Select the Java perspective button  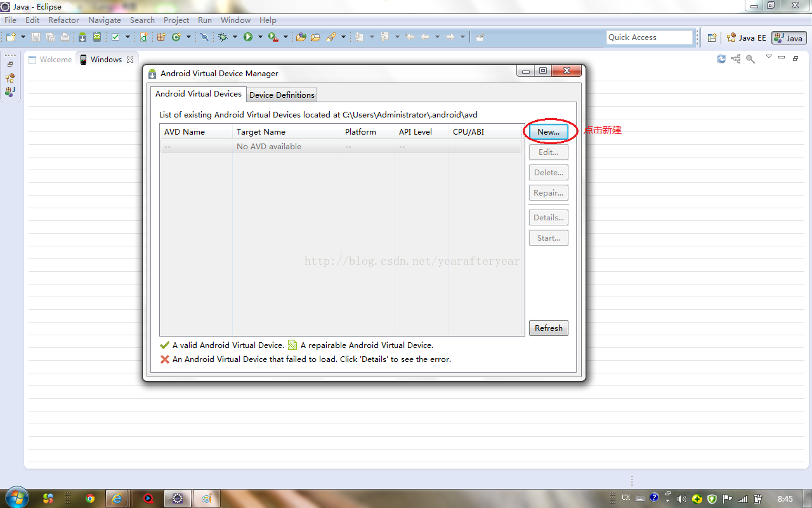pyautogui.click(x=789, y=37)
